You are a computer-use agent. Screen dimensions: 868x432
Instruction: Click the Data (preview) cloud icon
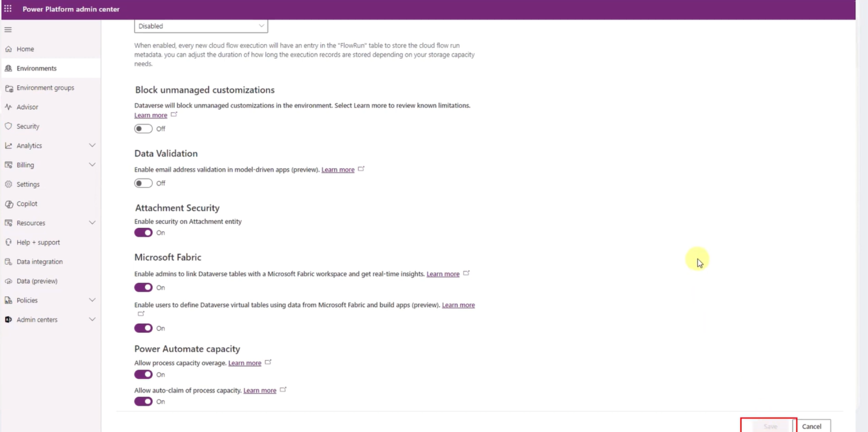pos(9,281)
